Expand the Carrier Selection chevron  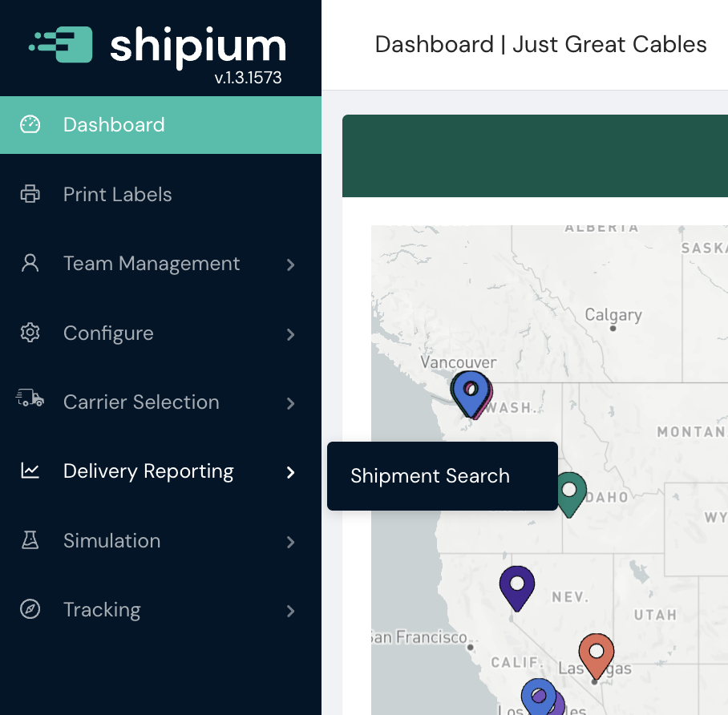291,403
